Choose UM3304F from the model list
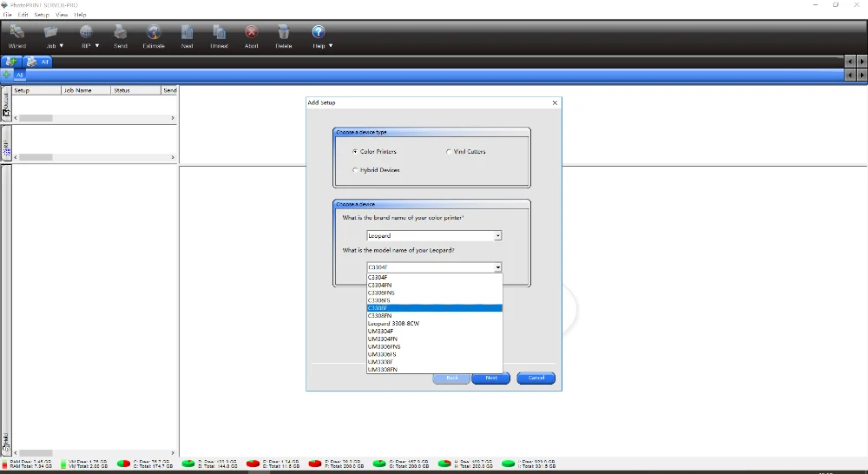 click(x=435, y=331)
